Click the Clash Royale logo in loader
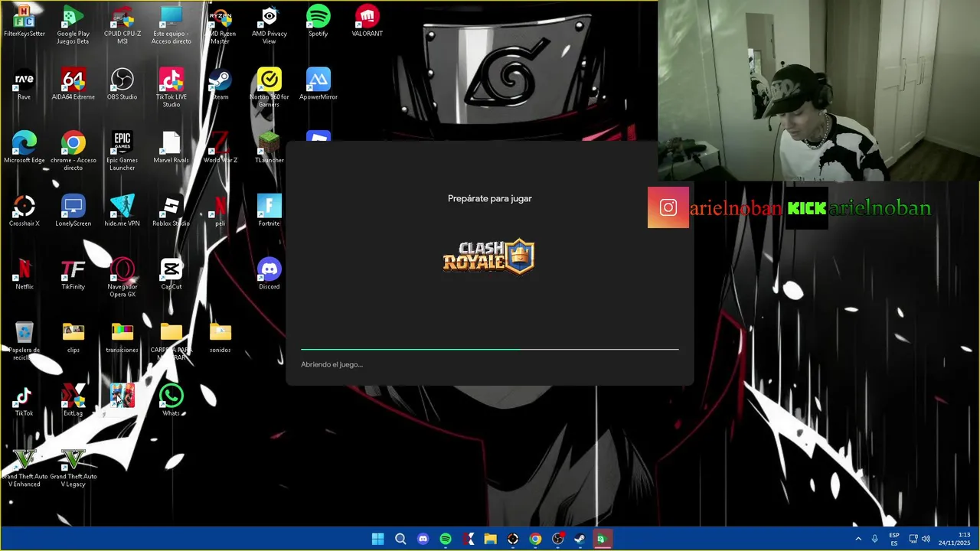 (x=488, y=256)
